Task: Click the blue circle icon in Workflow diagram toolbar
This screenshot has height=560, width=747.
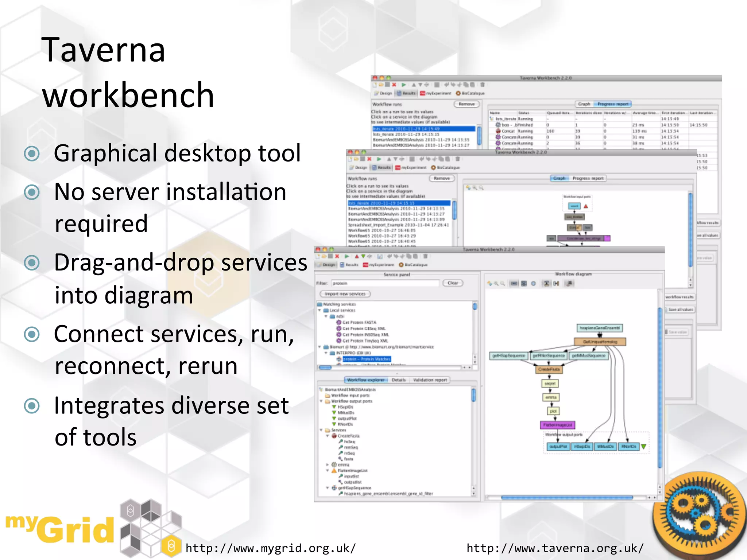Action: click(533, 283)
